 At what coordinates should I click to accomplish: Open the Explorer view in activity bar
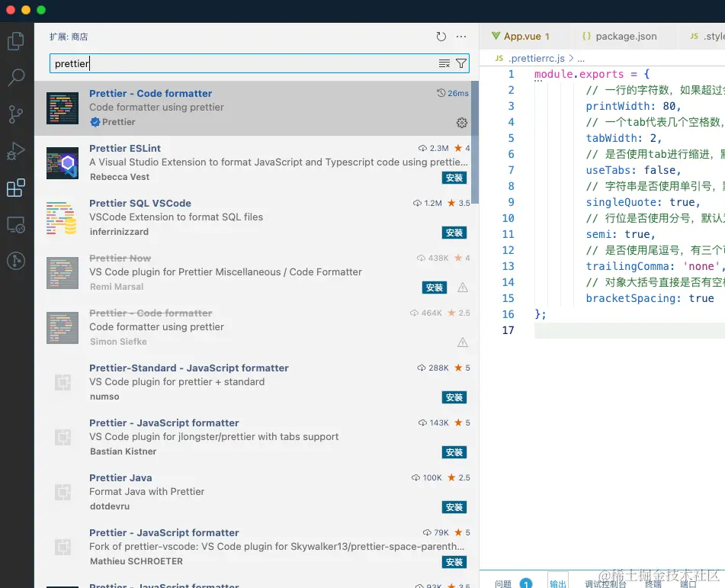tap(16, 40)
